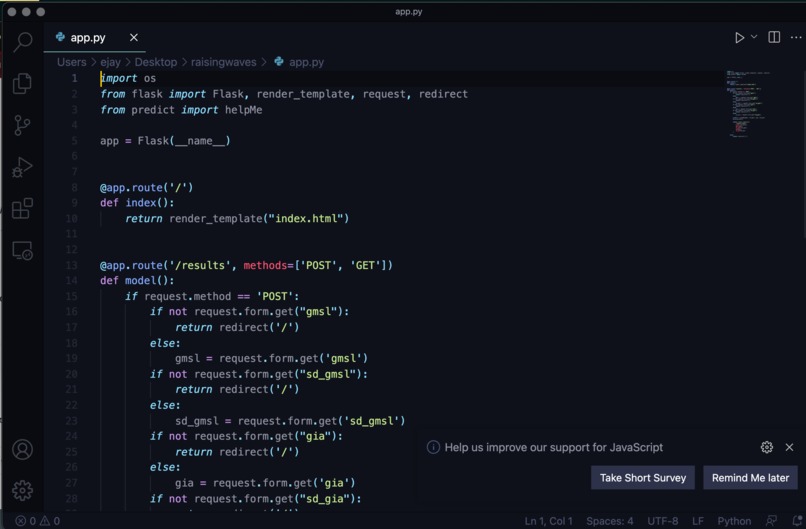Open the editor More Actions ellipsis

(x=796, y=38)
